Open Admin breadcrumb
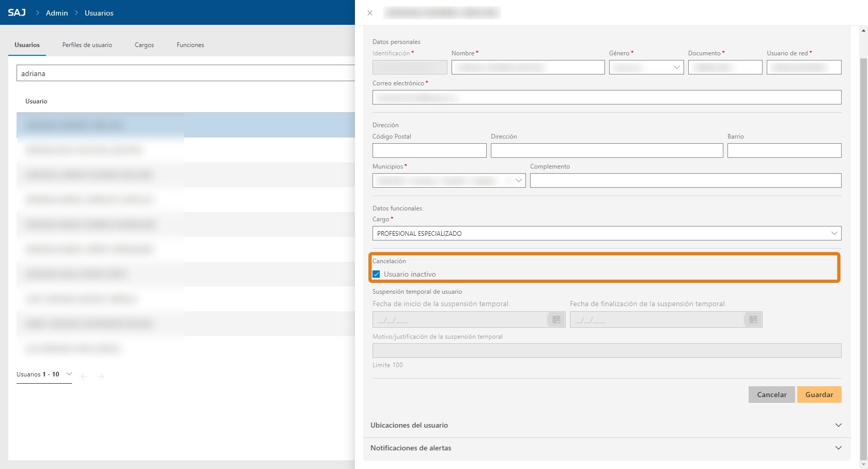This screenshot has height=469, width=868. pos(57,13)
